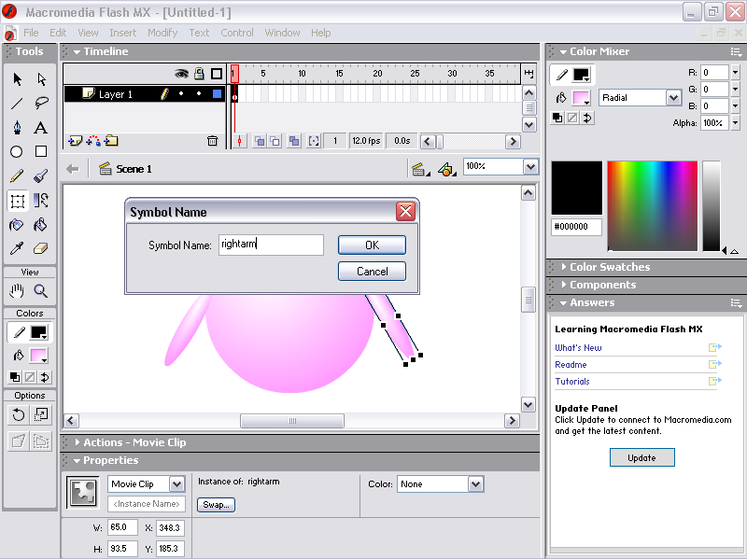This screenshot has height=560, width=747.
Task: Select the Paint Bucket tool
Action: (41, 225)
